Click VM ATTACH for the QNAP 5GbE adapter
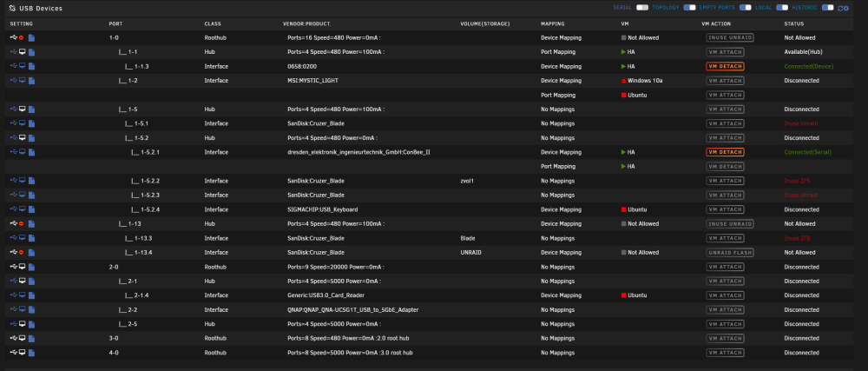This screenshot has height=371, width=868. 725,309
